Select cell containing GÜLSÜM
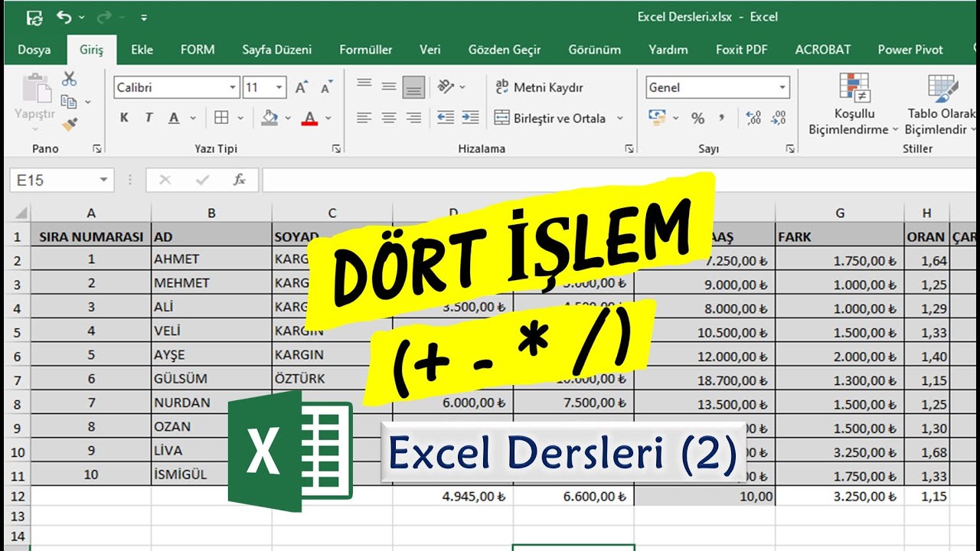Viewport: 980px width, 551px height. [211, 379]
